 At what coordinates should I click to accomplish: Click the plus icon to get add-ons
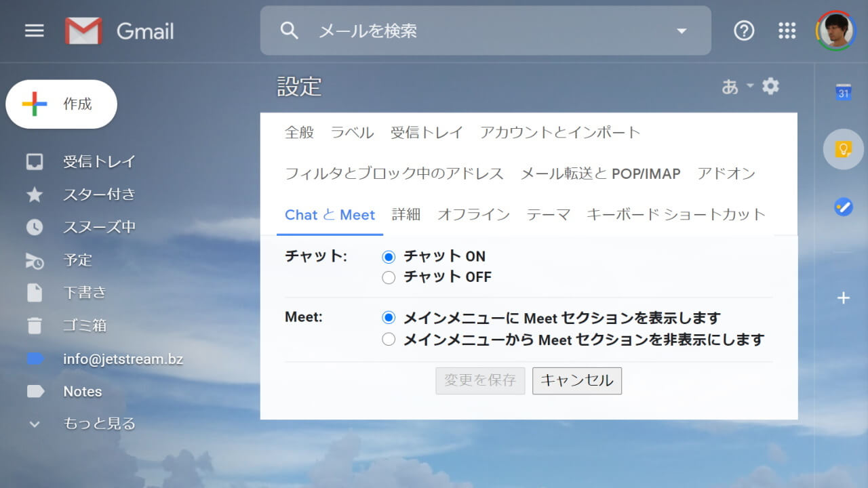843,298
